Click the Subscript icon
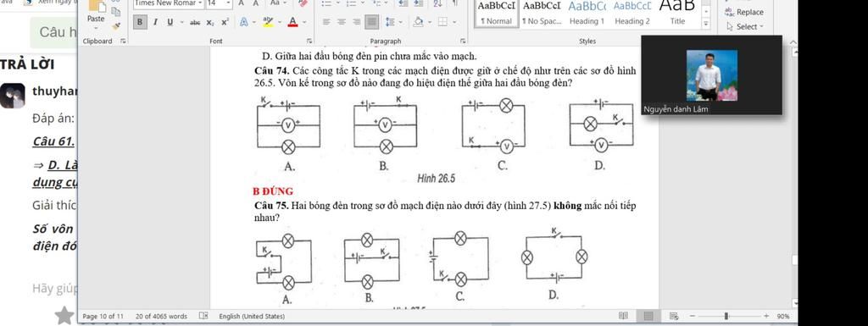This screenshot has height=326, width=868. (210, 22)
